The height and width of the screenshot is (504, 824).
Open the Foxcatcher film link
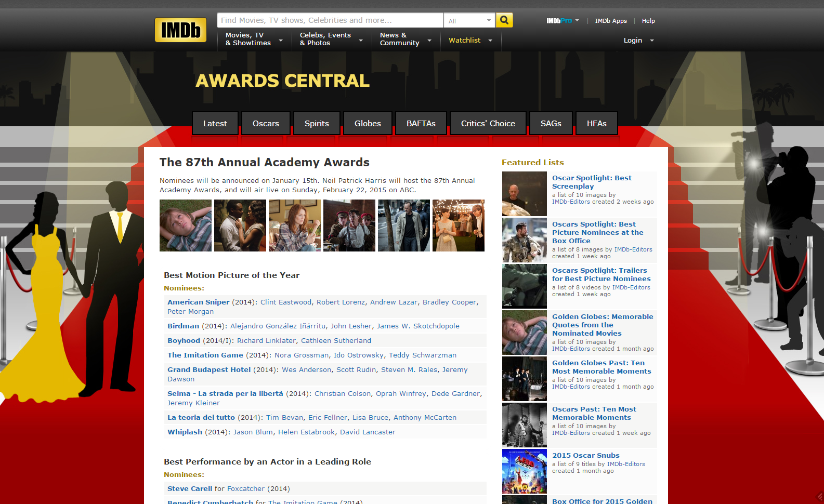click(x=246, y=489)
